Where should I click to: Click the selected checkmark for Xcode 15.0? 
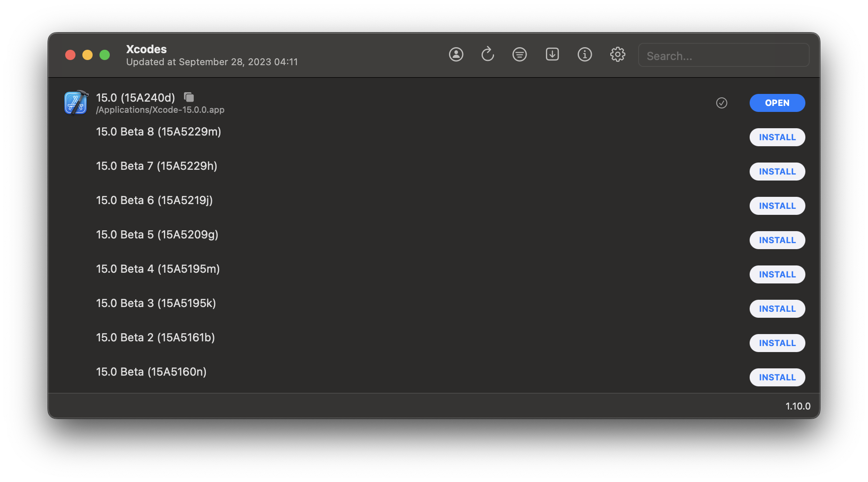click(722, 103)
